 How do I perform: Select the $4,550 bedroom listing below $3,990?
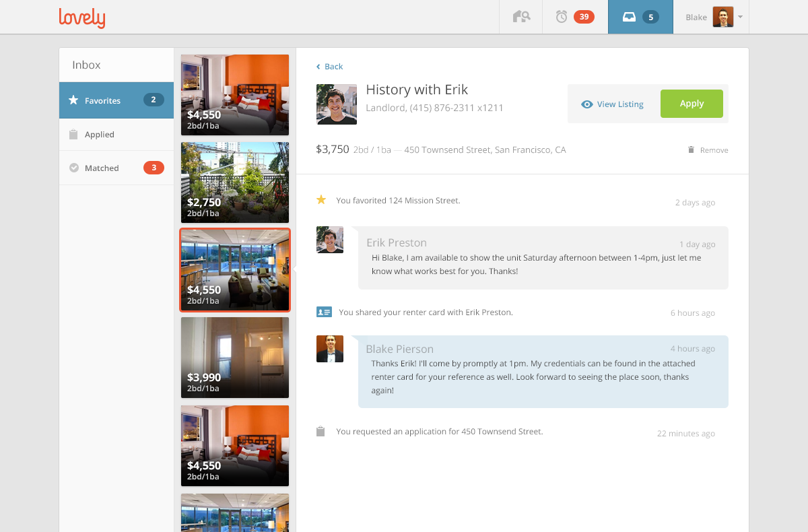tap(235, 445)
